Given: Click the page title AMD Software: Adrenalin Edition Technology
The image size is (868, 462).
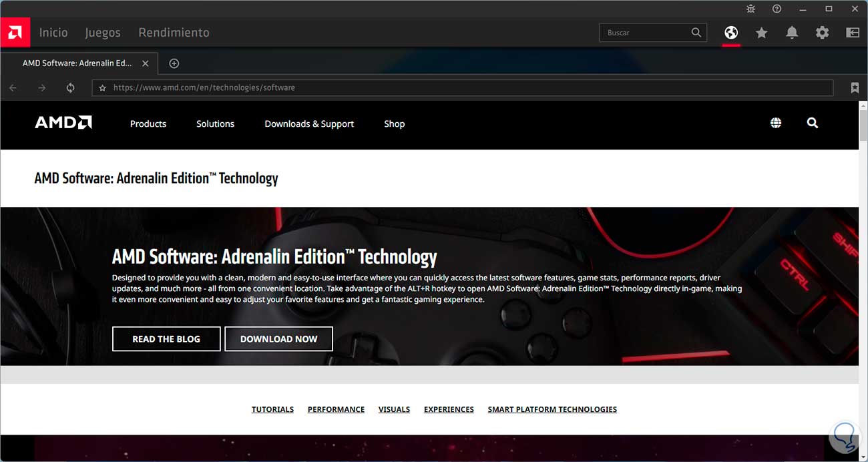Looking at the screenshot, I should tap(156, 178).
